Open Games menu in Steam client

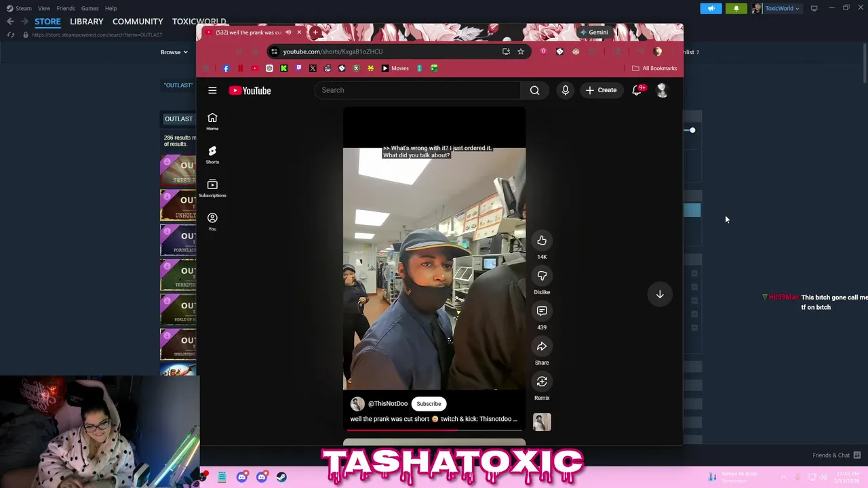90,8
